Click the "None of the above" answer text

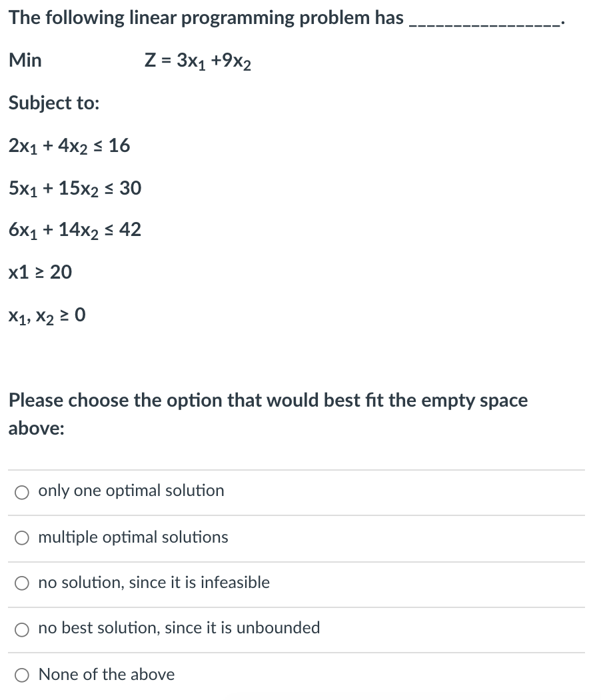click(x=107, y=675)
